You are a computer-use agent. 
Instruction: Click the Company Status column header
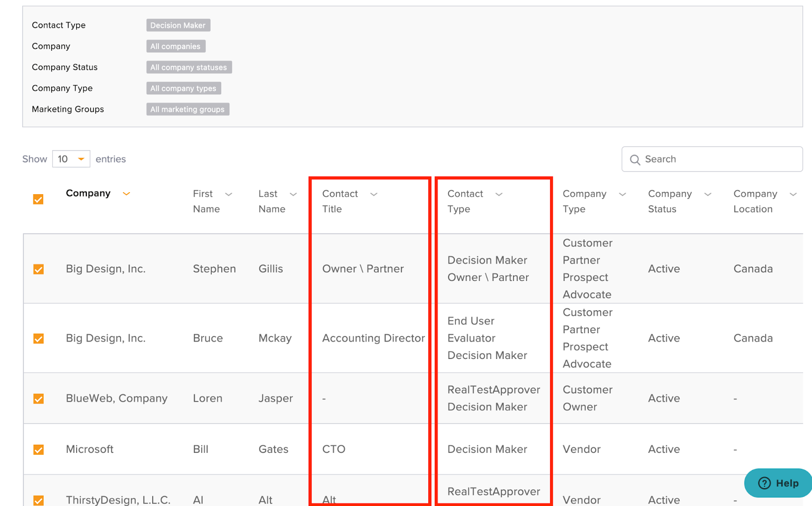point(670,201)
